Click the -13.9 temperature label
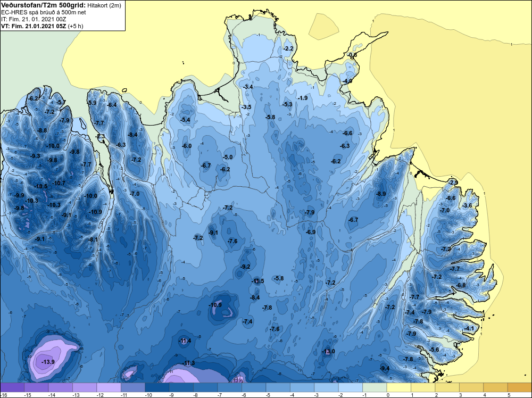Viewport: 532px width, 398px height. click(x=48, y=362)
